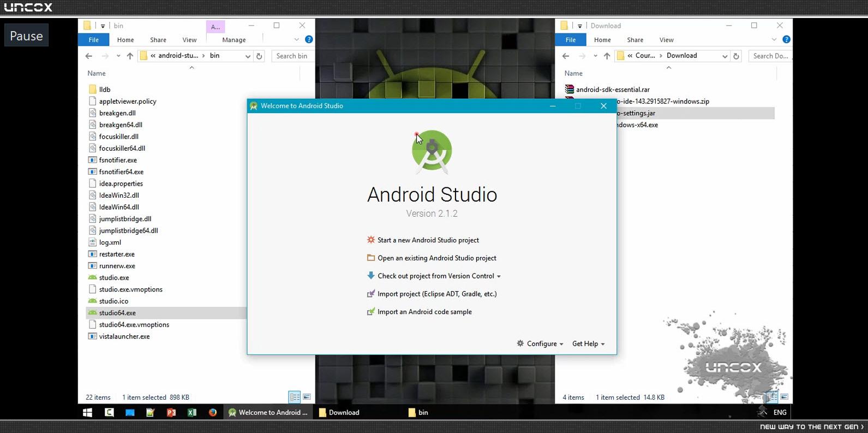Switch to Welcome to Android taskbar window
The width and height of the screenshot is (868, 433).
[268, 413]
